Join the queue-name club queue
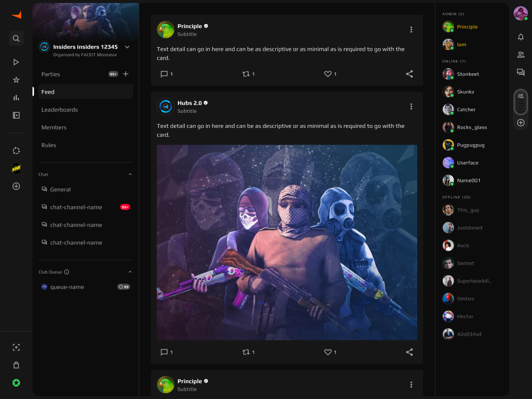 point(86,287)
